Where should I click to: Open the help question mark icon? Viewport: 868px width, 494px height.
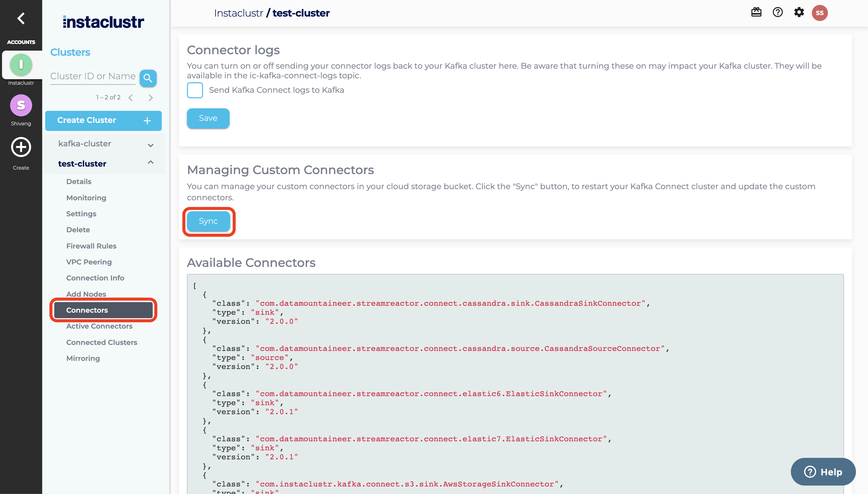point(777,13)
